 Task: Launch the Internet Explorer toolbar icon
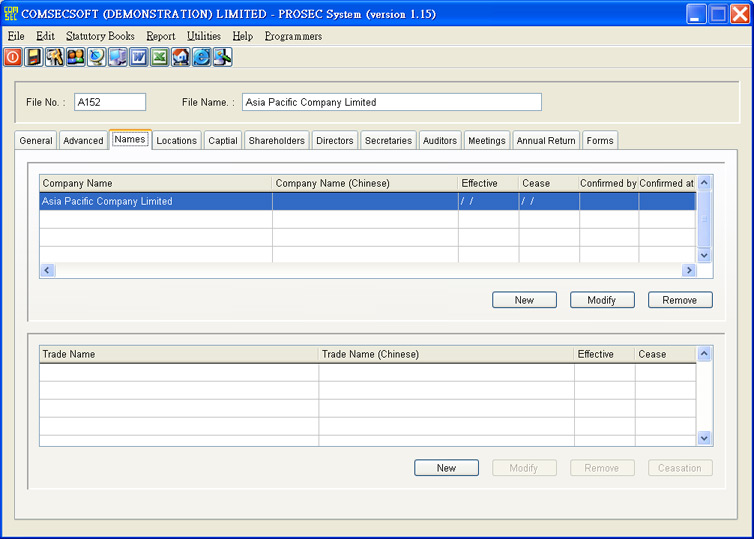click(x=202, y=57)
